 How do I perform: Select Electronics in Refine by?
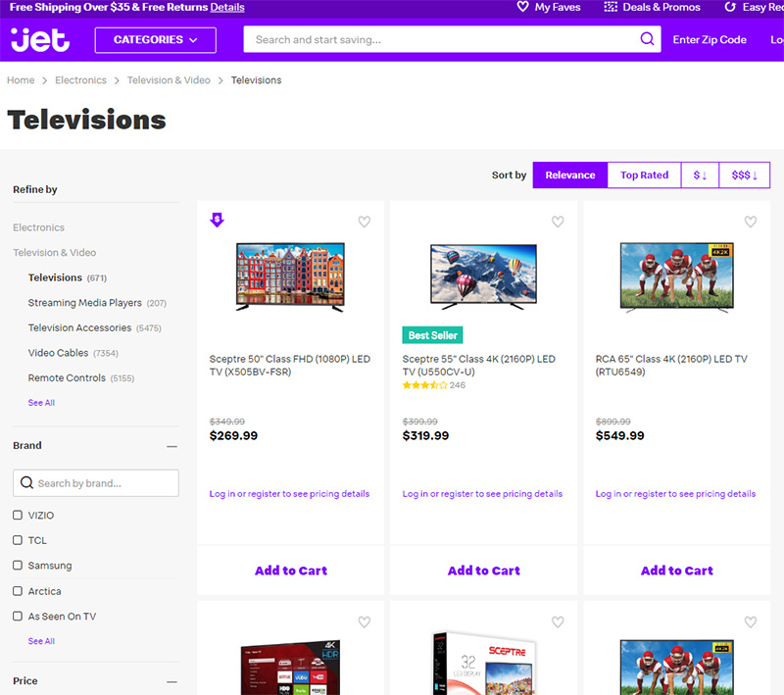[38, 227]
